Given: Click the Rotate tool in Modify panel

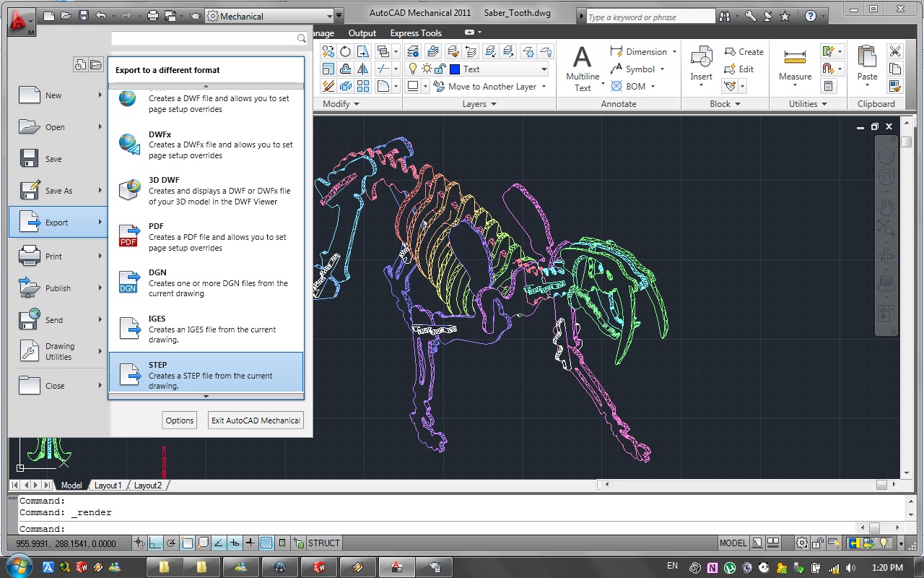Looking at the screenshot, I should pyautogui.click(x=346, y=51).
